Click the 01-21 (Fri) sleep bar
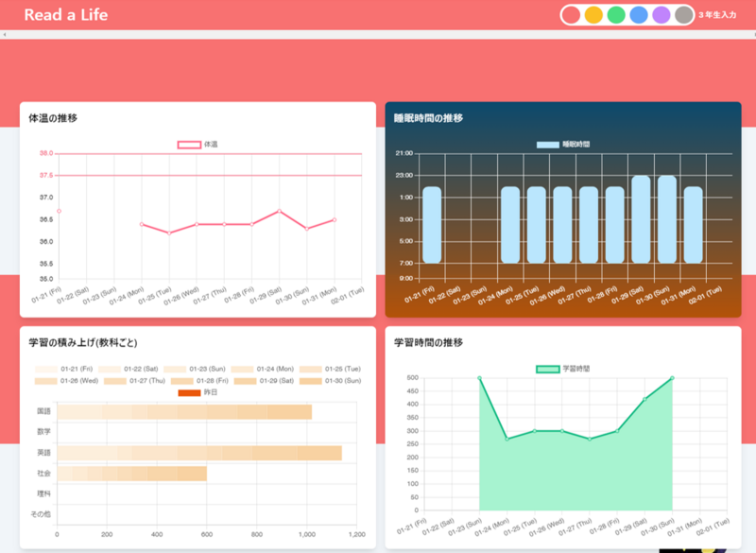This screenshot has width=756, height=553. [432, 225]
